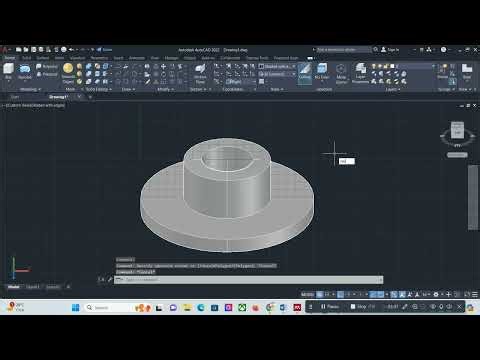The width and height of the screenshot is (480, 360).
Task: Open the layer name dropdown list
Action: (x=404, y=66)
